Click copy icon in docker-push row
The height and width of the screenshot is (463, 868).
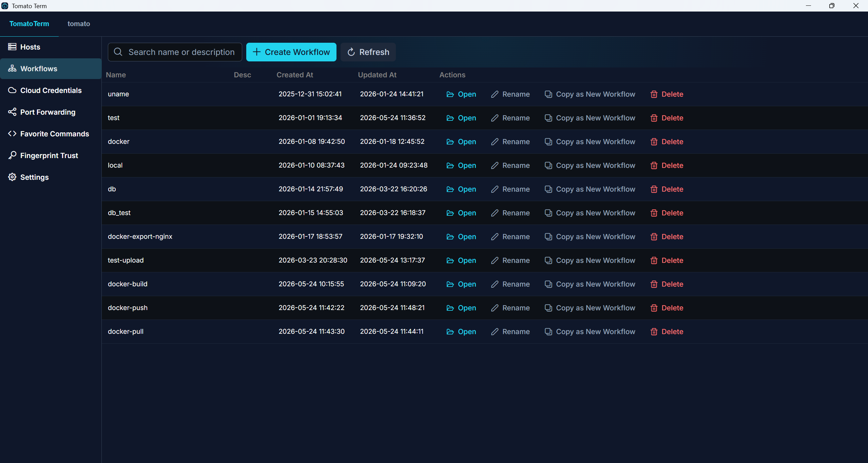pyautogui.click(x=548, y=308)
